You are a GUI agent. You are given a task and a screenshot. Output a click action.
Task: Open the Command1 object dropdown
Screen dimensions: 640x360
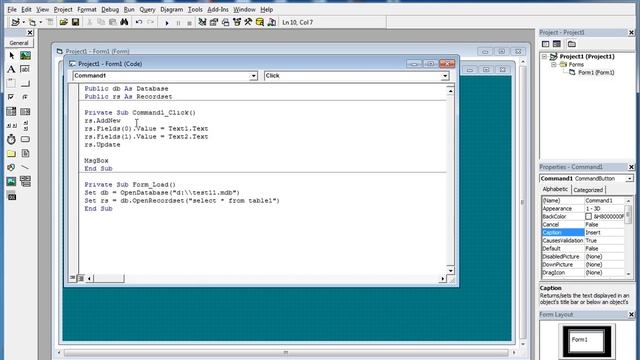253,76
